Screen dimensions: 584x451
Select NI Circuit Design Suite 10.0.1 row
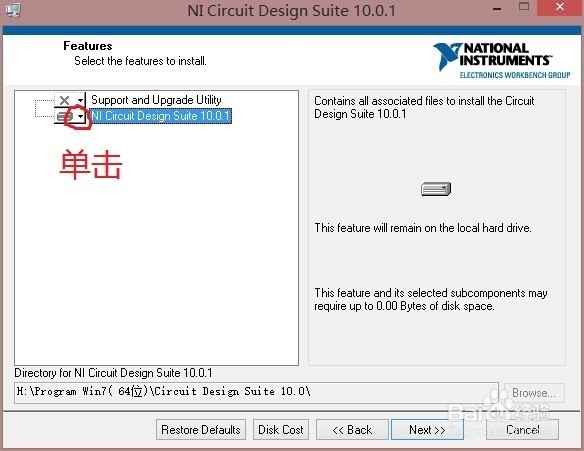click(161, 116)
